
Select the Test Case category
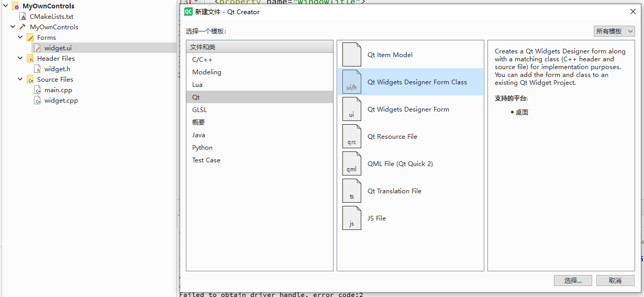(206, 160)
